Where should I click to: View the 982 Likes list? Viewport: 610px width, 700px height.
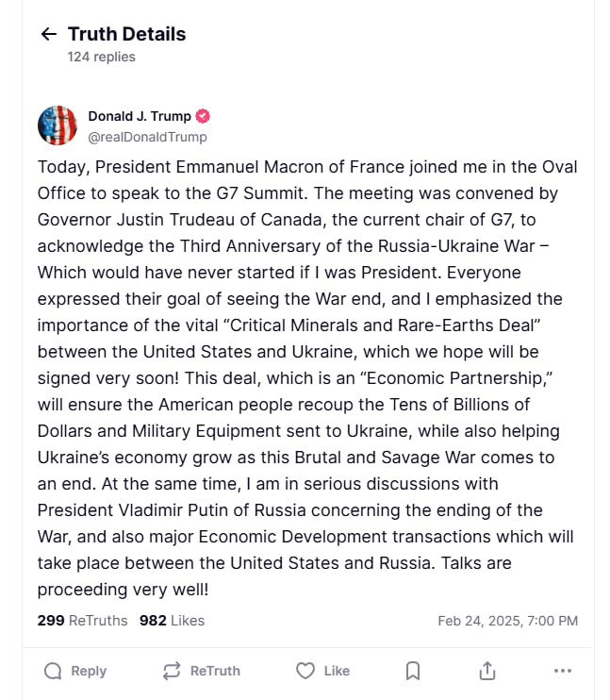pos(172,621)
